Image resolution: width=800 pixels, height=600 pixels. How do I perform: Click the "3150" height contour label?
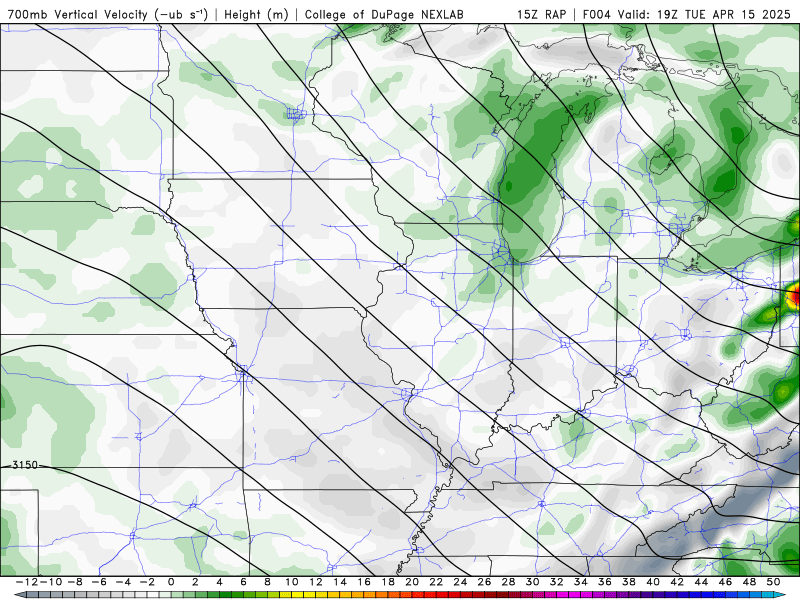click(25, 465)
